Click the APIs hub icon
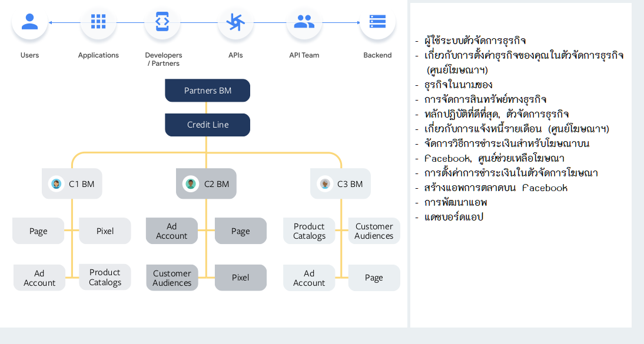The image size is (644, 344). [x=235, y=22]
